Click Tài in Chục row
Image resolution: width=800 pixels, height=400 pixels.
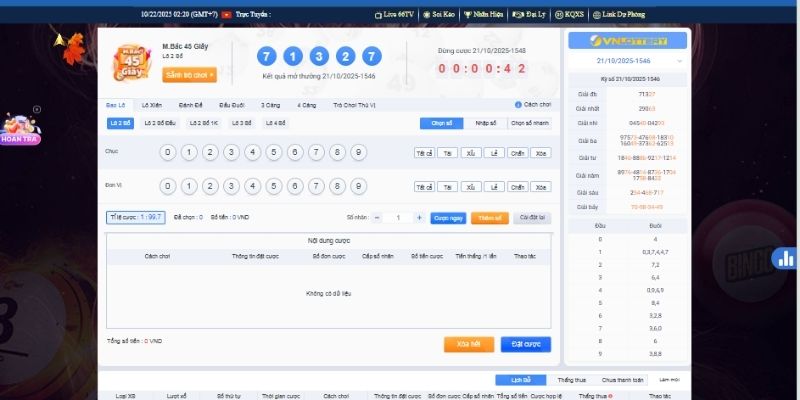(x=447, y=153)
